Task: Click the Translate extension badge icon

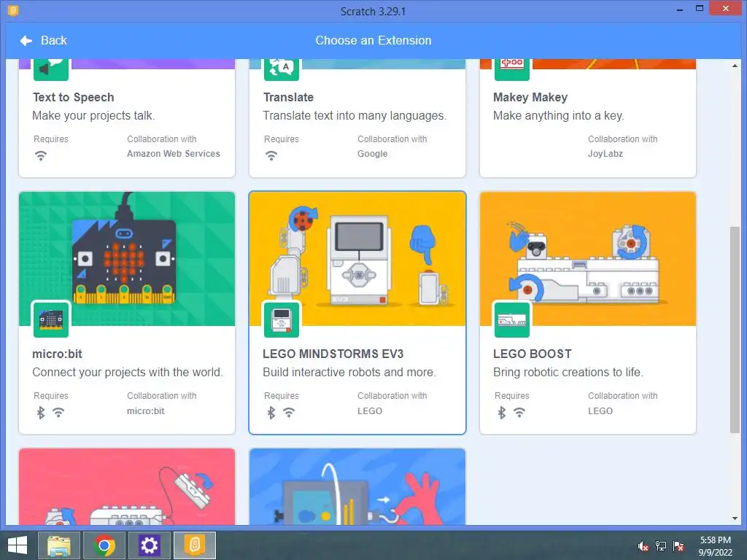Action: point(282,69)
